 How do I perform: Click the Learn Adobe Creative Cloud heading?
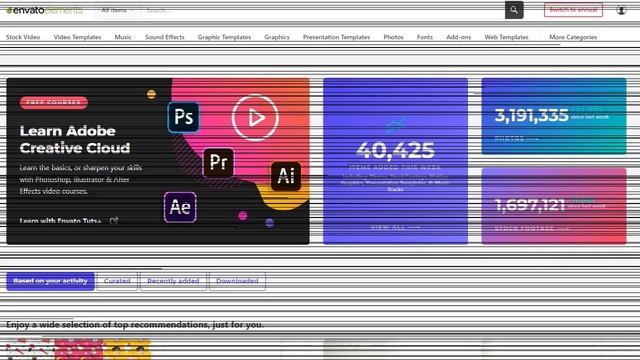[75, 140]
